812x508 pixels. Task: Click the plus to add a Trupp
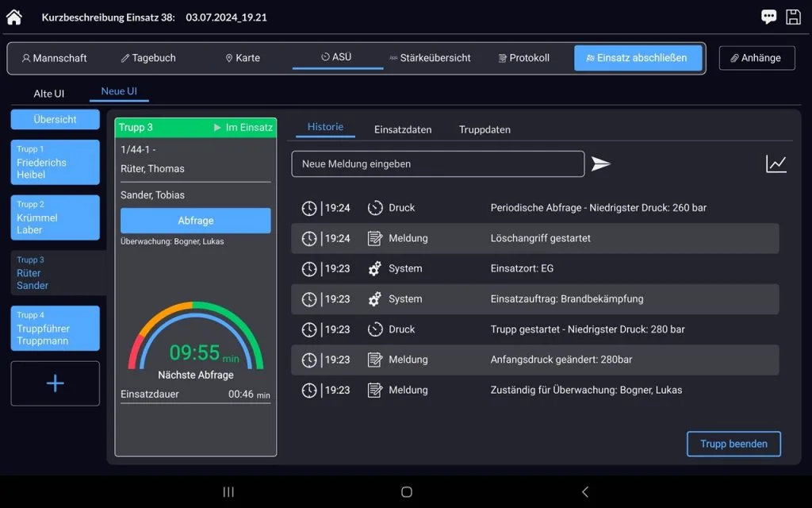(55, 383)
